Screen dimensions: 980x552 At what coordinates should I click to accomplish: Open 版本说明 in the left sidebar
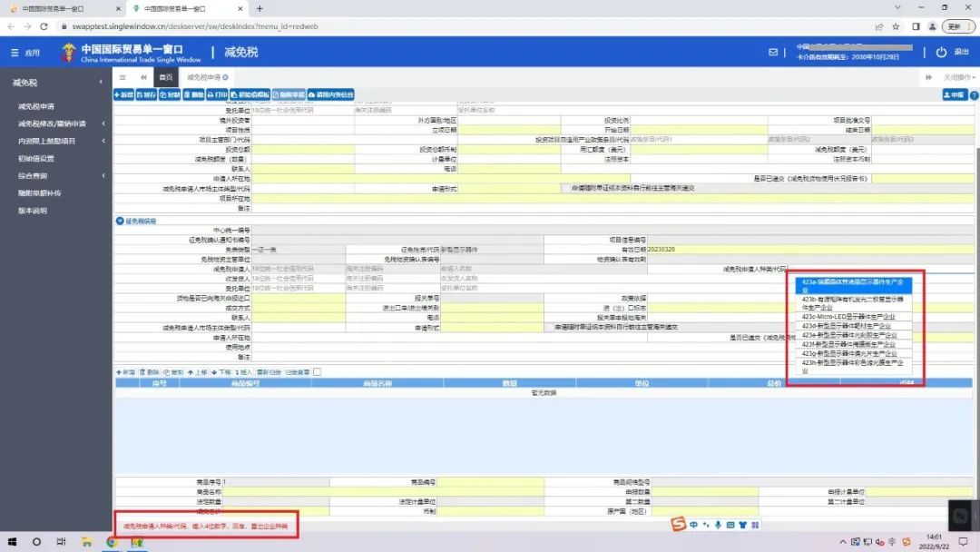click(32, 211)
